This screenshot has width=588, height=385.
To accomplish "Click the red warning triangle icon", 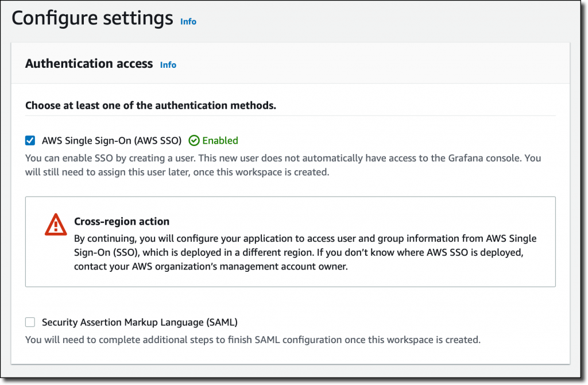I will [56, 225].
